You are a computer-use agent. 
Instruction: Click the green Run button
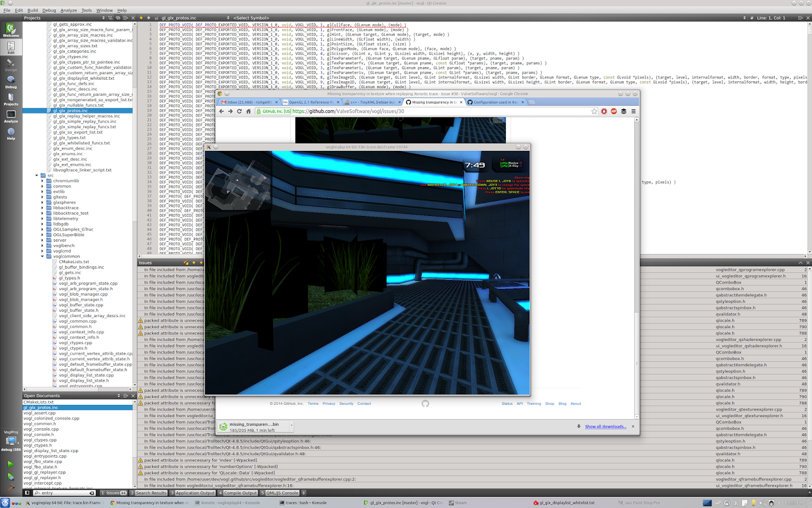point(11,464)
